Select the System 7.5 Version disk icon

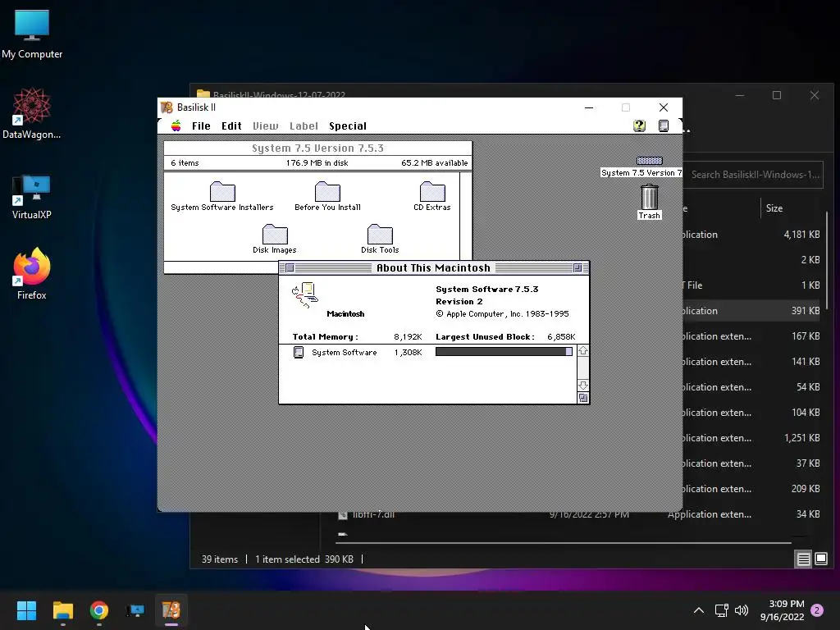point(650,161)
